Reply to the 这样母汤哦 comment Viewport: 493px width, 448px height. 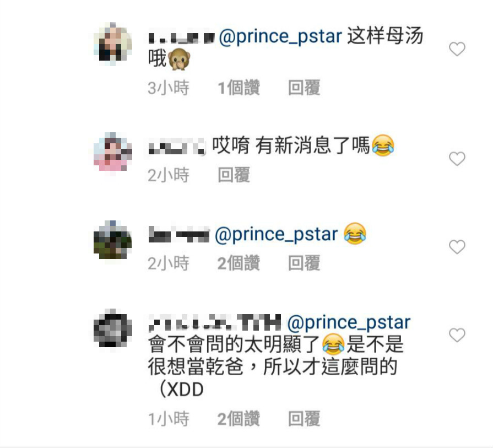304,88
